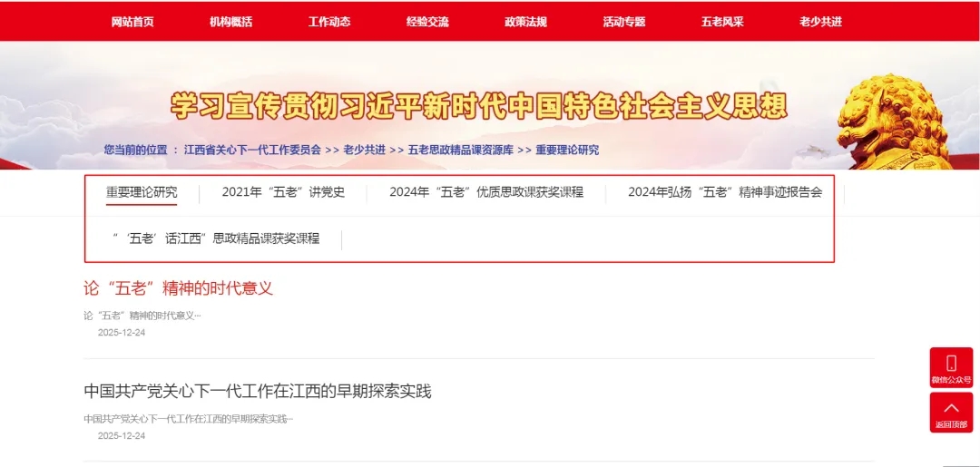980x467 pixels.
Task: Click the WeChat official account phone icon
Action: tap(950, 363)
